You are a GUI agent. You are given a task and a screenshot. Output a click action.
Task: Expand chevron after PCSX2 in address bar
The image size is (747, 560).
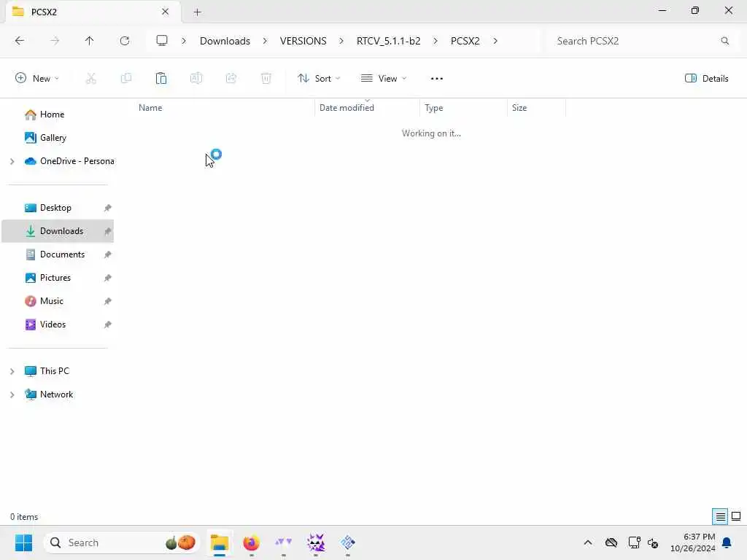495,41
